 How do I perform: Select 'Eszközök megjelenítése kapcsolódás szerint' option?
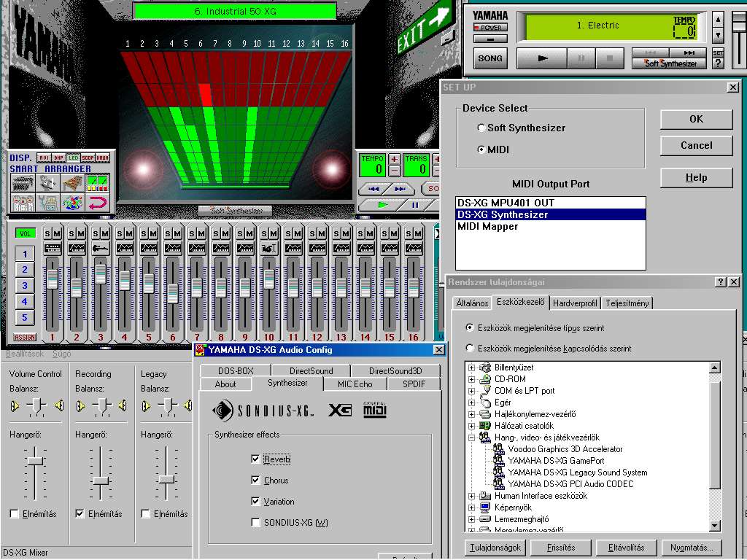click(549, 348)
